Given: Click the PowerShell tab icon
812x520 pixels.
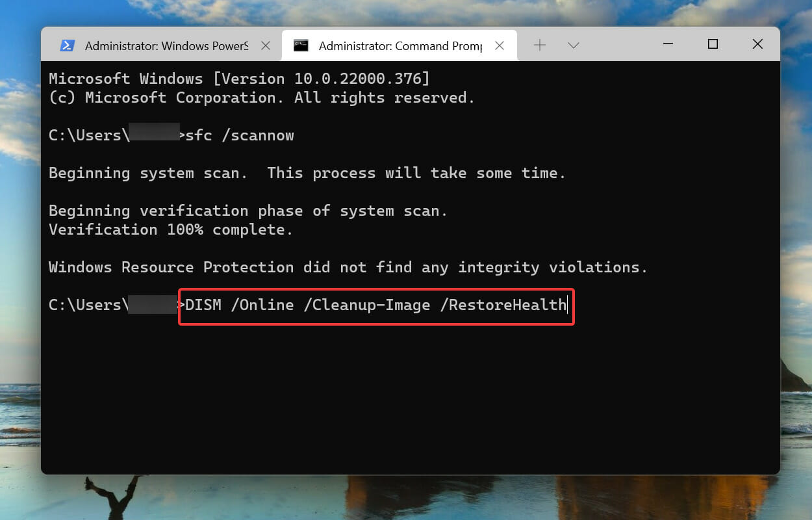Looking at the screenshot, I should pyautogui.click(x=68, y=45).
